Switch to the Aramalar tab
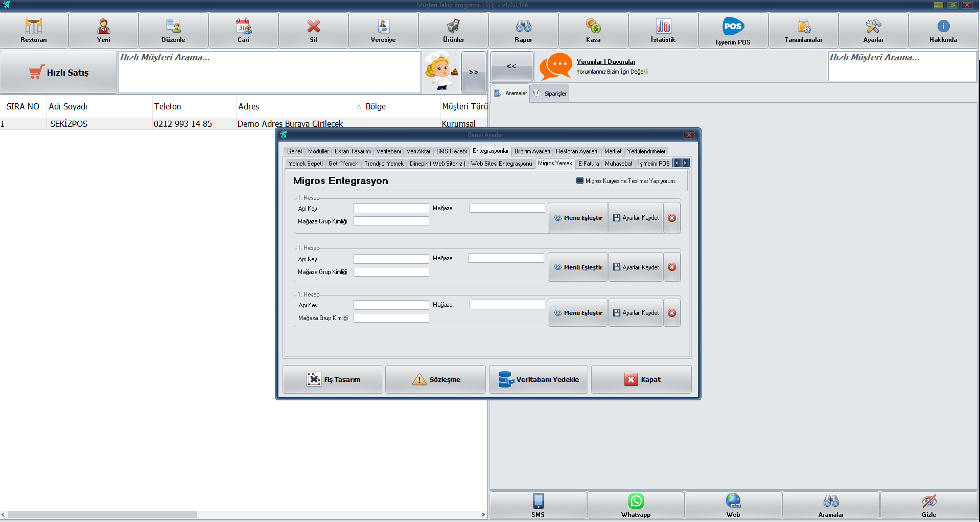980x522 pixels. [x=510, y=93]
